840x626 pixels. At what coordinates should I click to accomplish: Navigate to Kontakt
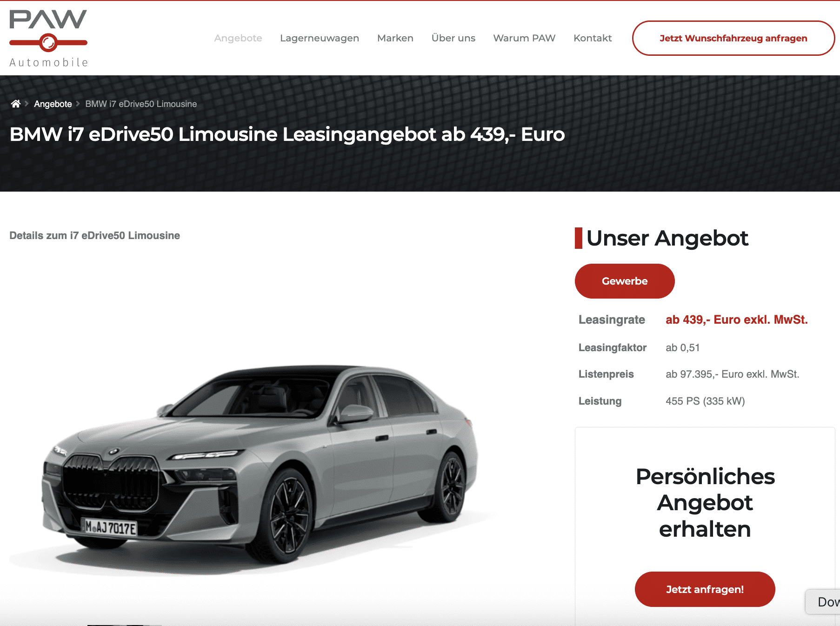click(x=593, y=38)
